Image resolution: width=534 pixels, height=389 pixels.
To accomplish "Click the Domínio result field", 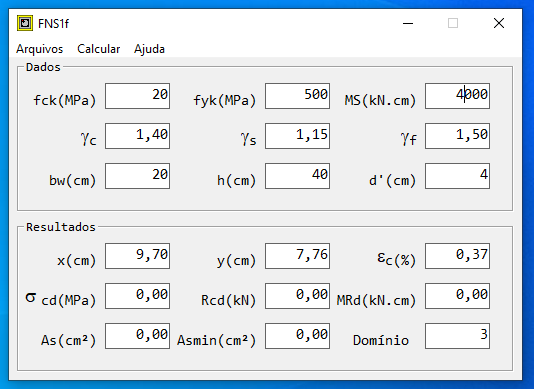I will 457,336.
